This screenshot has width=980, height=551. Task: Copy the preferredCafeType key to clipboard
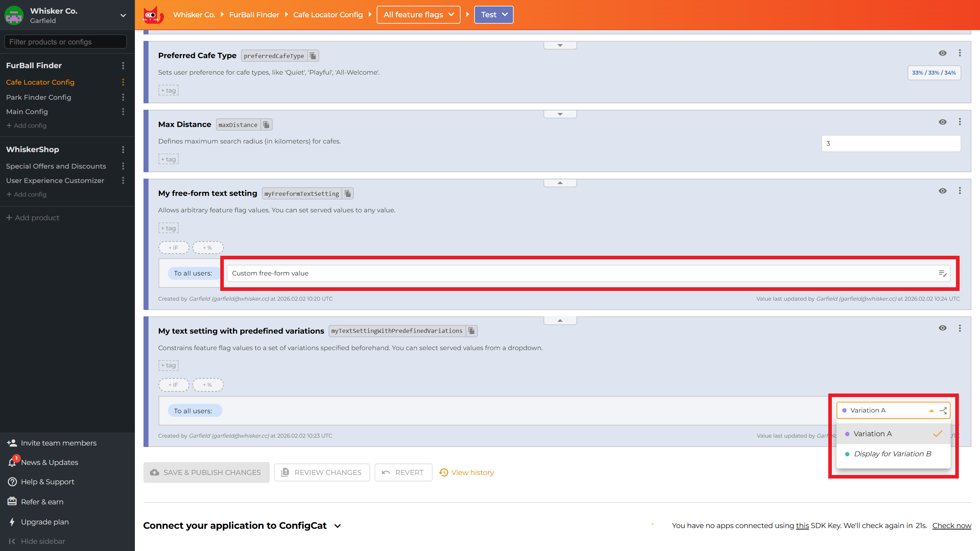(313, 56)
